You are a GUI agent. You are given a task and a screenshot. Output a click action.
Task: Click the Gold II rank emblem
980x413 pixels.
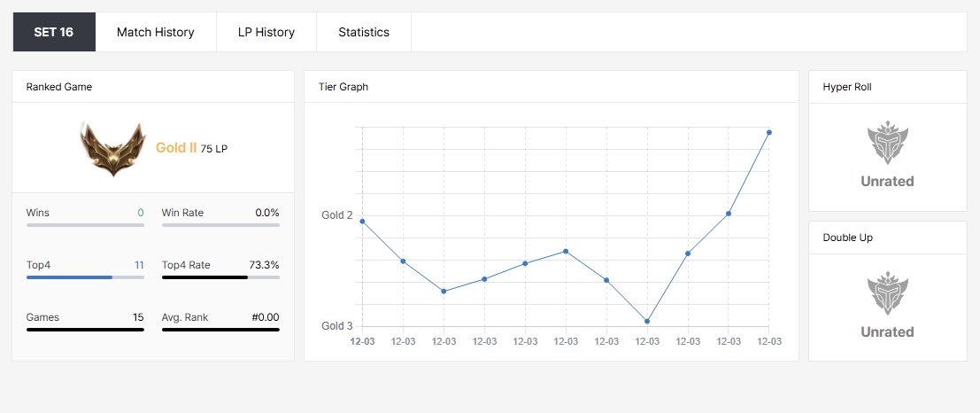click(113, 149)
